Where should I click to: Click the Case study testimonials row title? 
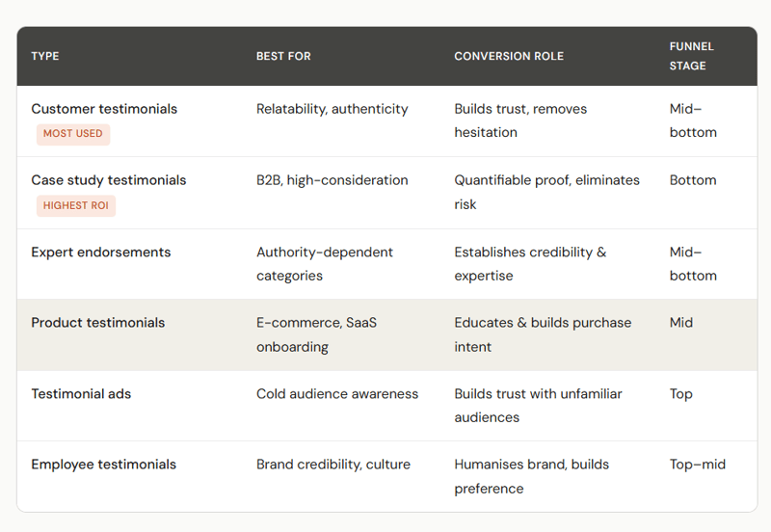pos(109,180)
